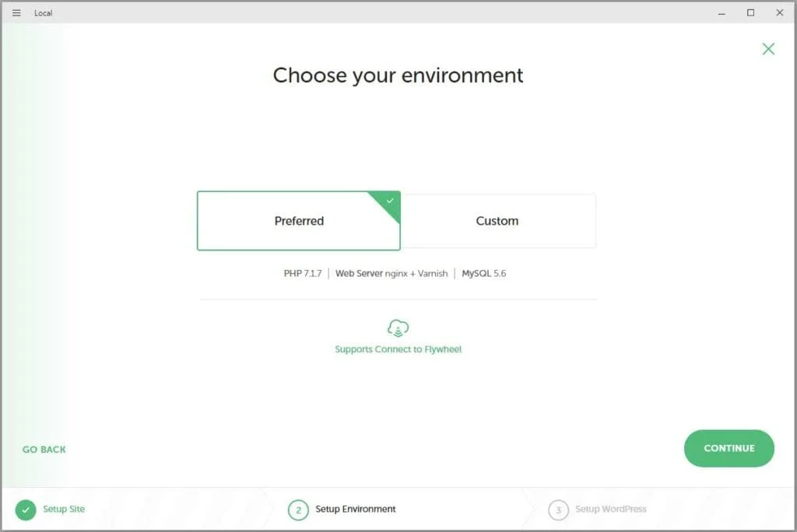This screenshot has height=532, width=797.
Task: Jump to the Setup Site step label
Action: pos(64,509)
